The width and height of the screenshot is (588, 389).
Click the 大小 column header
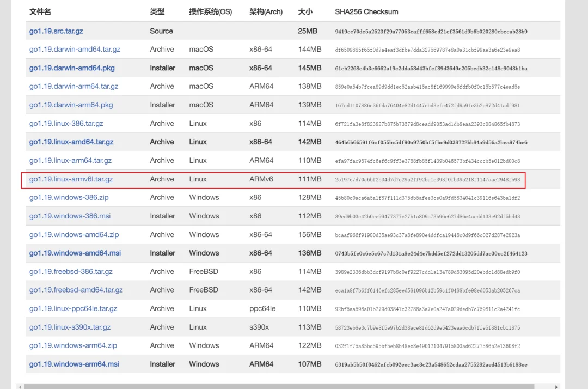(x=305, y=12)
